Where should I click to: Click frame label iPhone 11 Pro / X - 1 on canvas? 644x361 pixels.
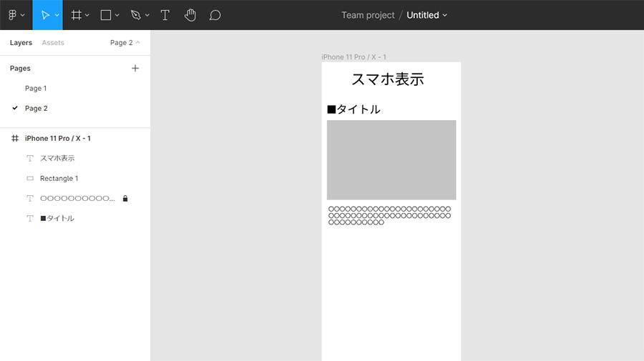tap(353, 57)
